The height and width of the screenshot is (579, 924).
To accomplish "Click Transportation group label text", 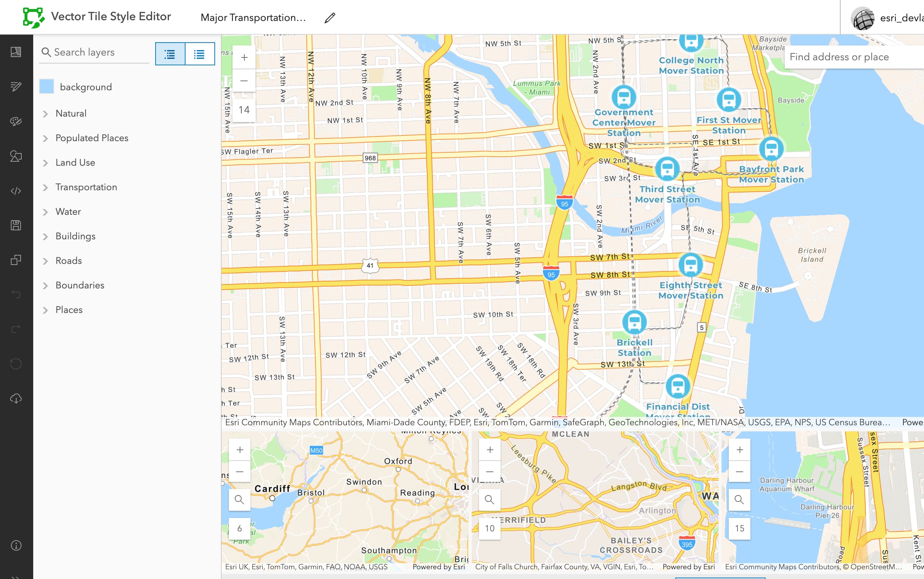I will pos(86,187).
